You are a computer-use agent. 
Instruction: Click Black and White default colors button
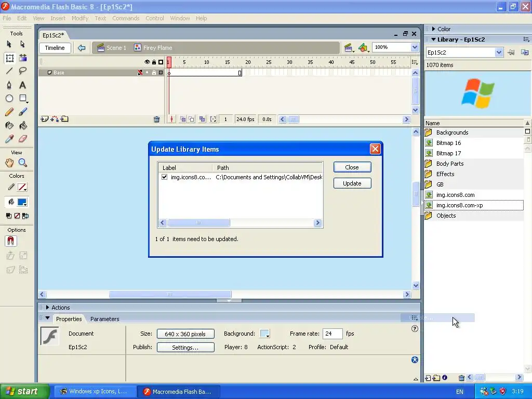click(9, 216)
